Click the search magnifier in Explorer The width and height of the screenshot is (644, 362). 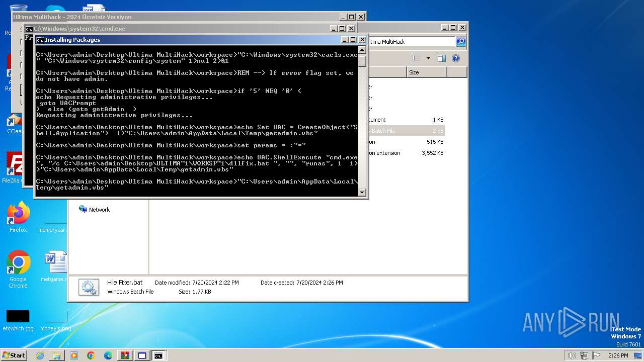click(x=460, y=42)
